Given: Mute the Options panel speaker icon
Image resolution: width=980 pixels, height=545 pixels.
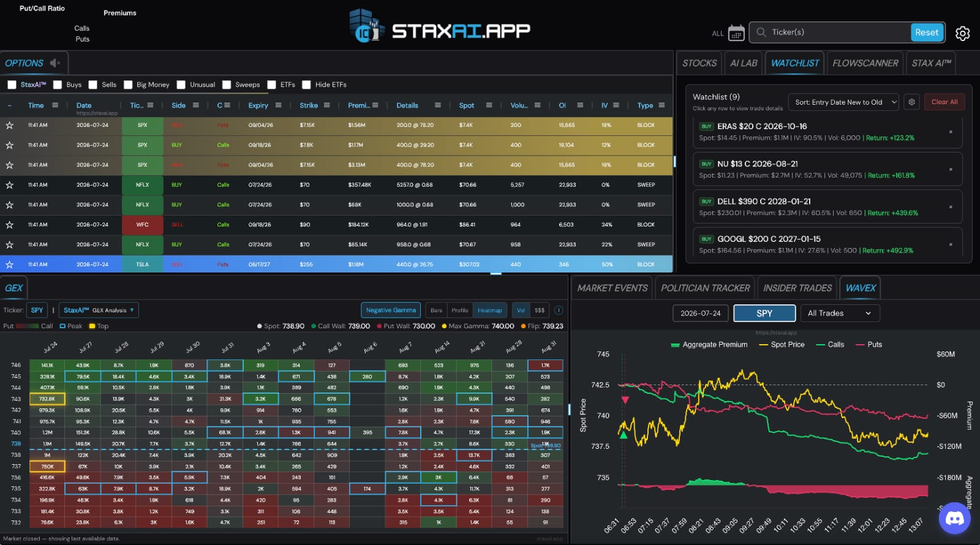Looking at the screenshot, I should point(55,63).
